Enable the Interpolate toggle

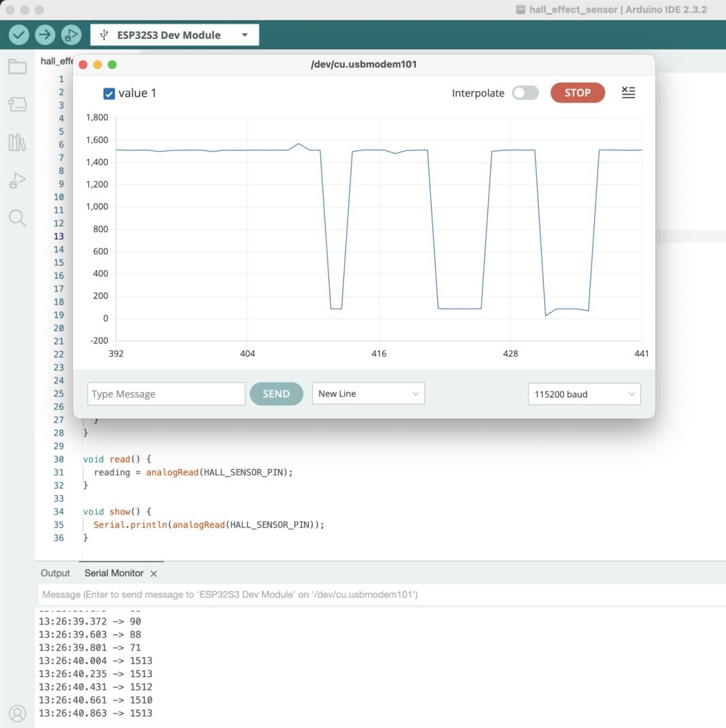pos(525,92)
